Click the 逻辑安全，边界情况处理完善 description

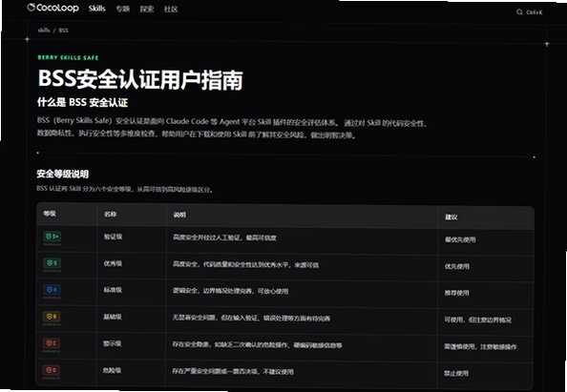[230, 291]
